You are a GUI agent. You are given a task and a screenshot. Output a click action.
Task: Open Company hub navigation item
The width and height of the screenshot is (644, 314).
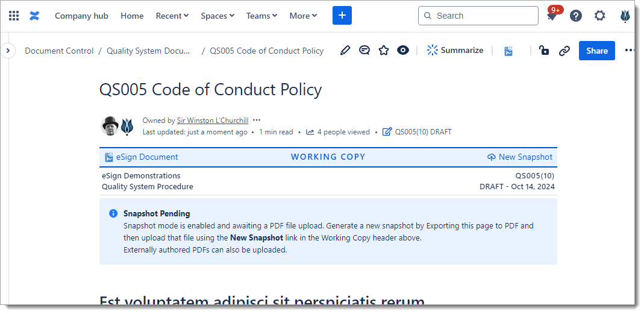(x=81, y=16)
